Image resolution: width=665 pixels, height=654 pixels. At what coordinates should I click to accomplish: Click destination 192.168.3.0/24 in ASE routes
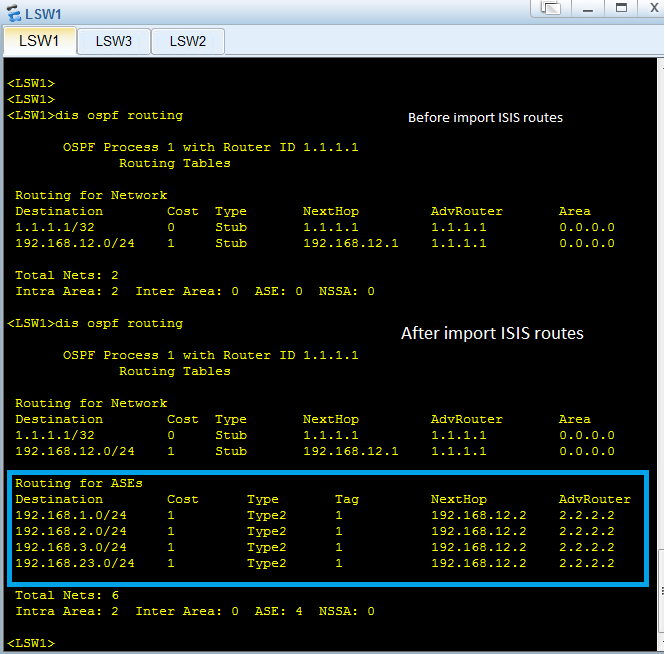pyautogui.click(x=71, y=548)
